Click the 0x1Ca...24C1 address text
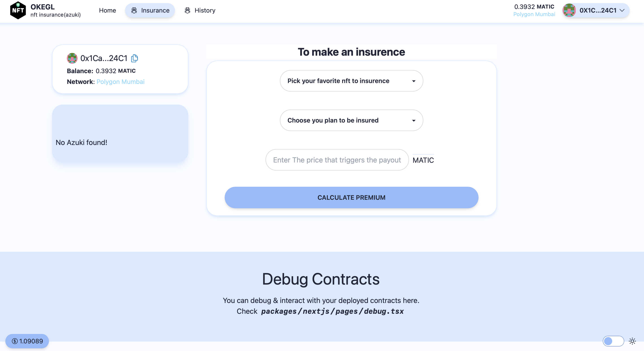The height and width of the screenshot is (351, 644). pyautogui.click(x=104, y=58)
